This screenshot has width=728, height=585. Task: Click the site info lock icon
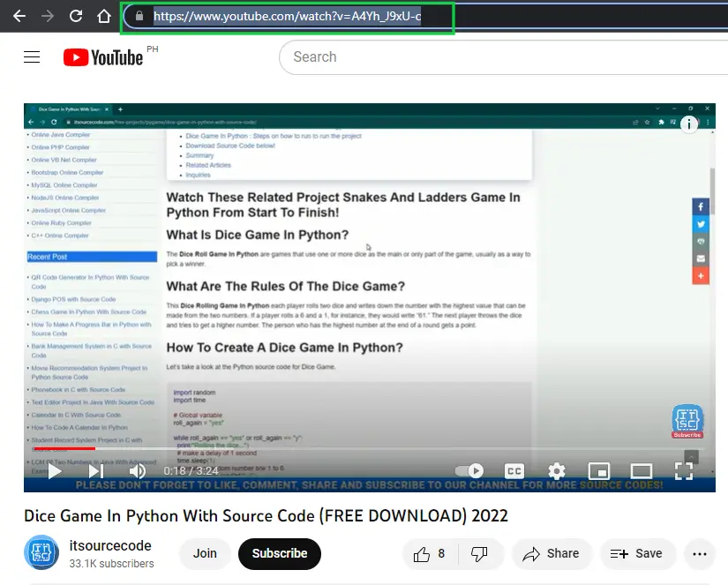139,16
